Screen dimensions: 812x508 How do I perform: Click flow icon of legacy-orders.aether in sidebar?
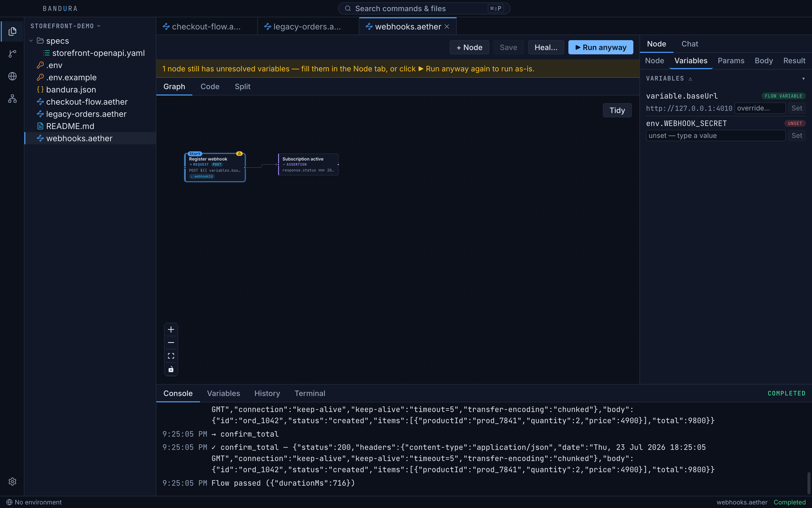[40, 114]
